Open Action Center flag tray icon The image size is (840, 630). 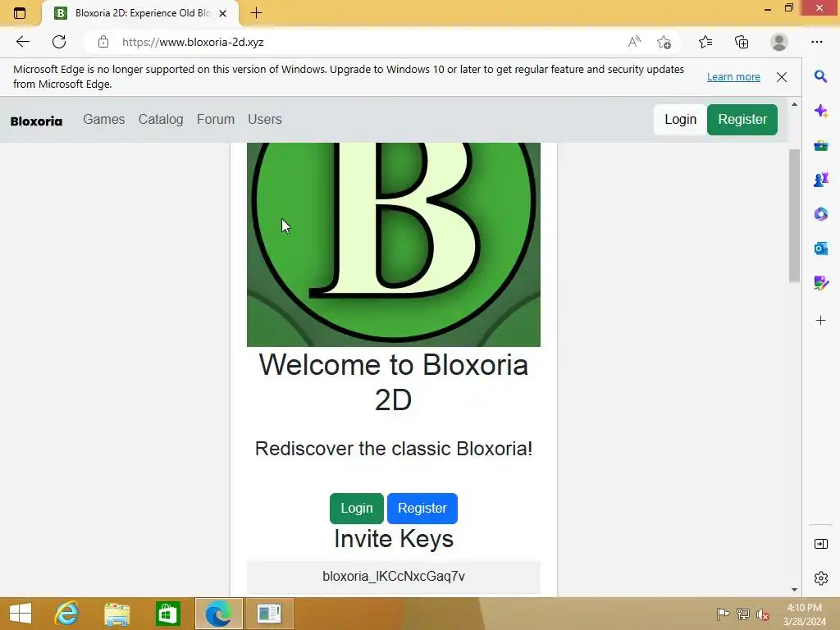point(723,614)
